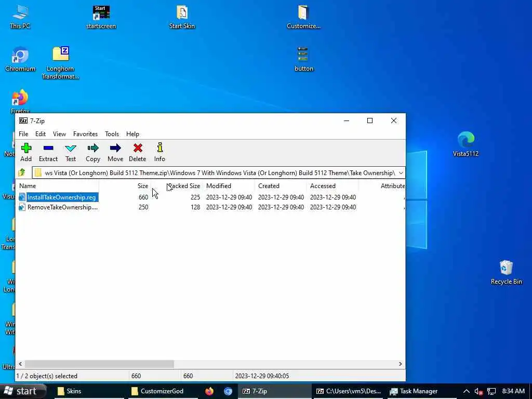Click the network tray icon
The height and width of the screenshot is (399, 532).
click(491, 392)
